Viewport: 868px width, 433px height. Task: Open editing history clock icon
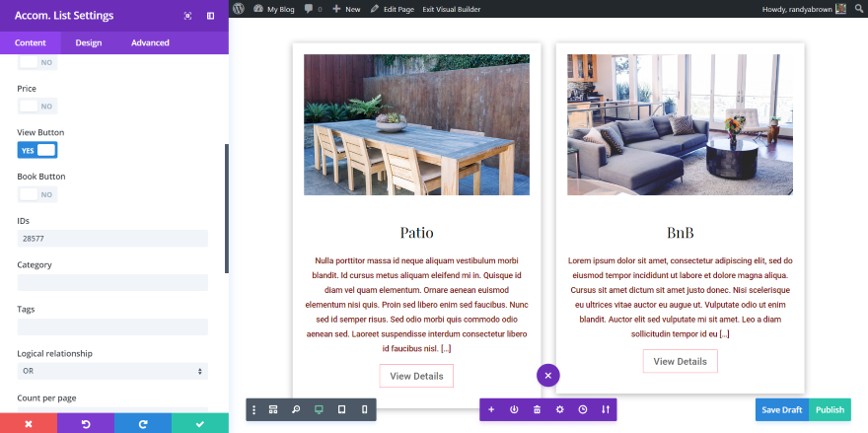pyautogui.click(x=582, y=409)
